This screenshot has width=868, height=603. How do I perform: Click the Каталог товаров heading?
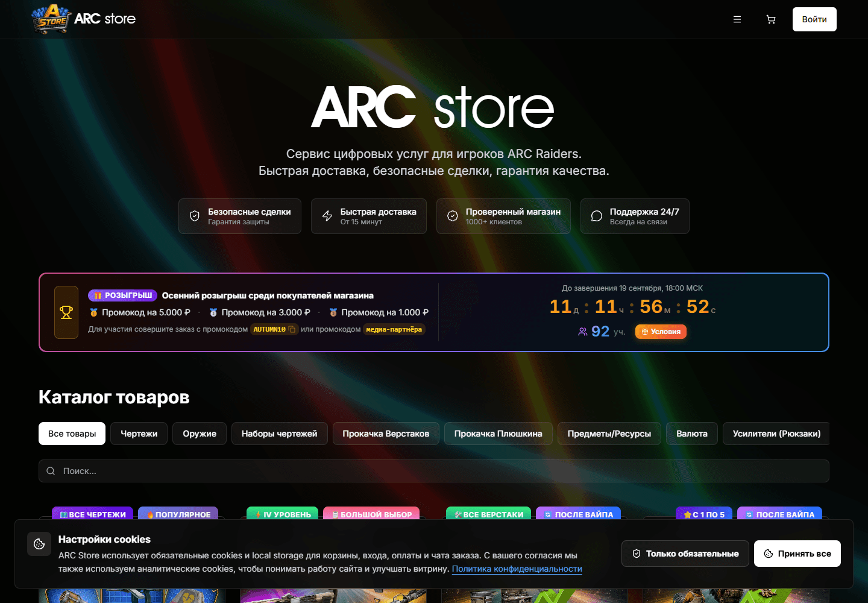point(114,397)
